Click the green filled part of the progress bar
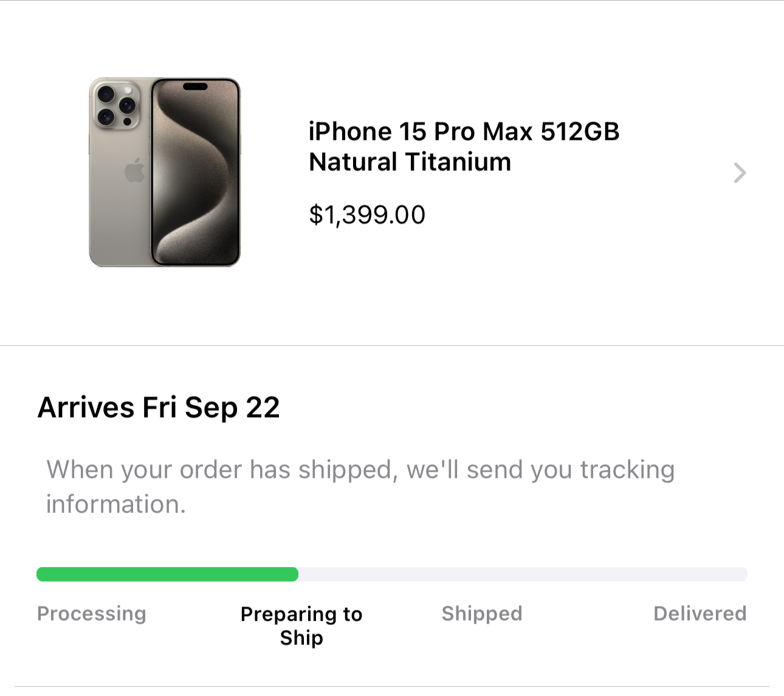The height and width of the screenshot is (696, 784). click(x=167, y=574)
